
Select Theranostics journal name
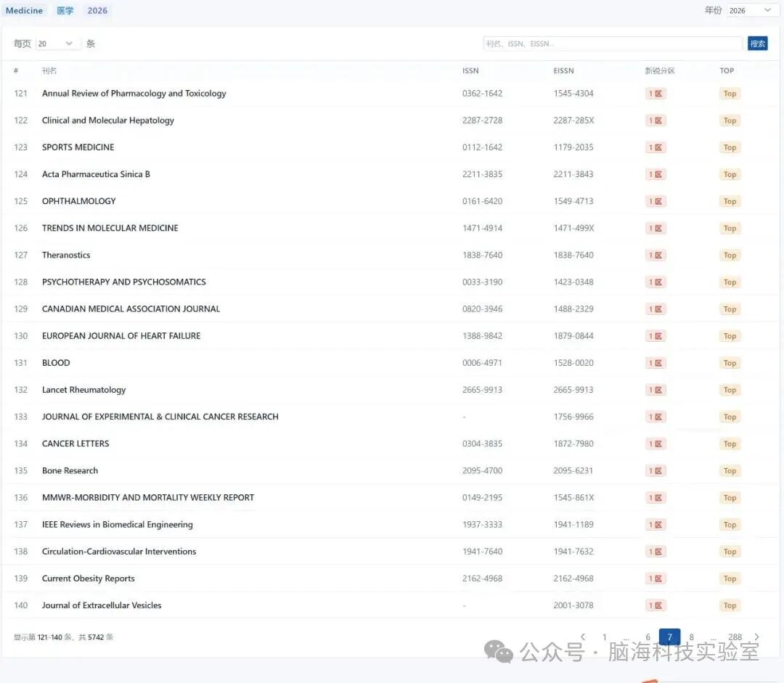pos(66,255)
